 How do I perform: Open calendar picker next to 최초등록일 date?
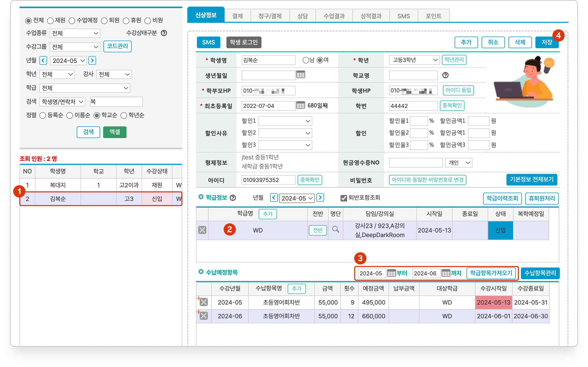click(300, 105)
